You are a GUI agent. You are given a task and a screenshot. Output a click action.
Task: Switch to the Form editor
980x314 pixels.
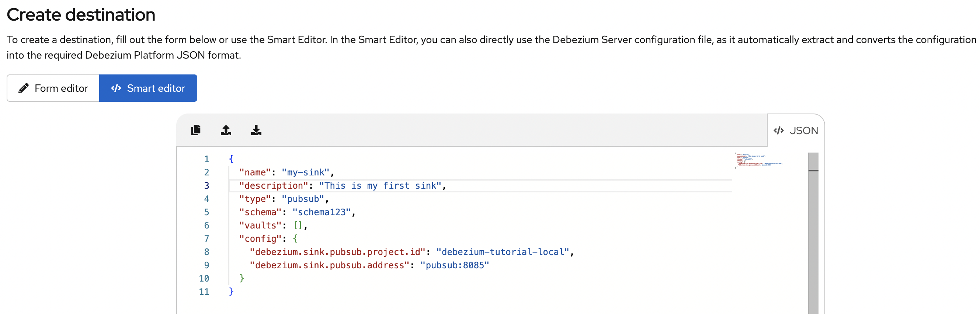pyautogui.click(x=53, y=88)
